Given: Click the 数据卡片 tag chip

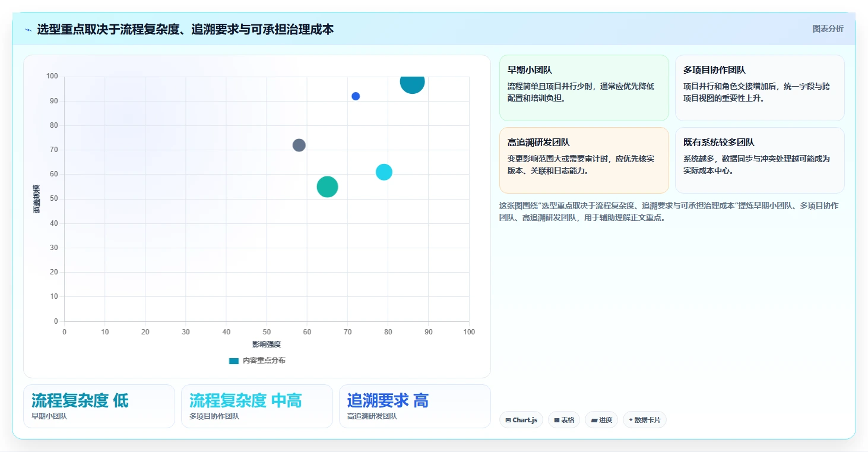Looking at the screenshot, I should pyautogui.click(x=645, y=420).
